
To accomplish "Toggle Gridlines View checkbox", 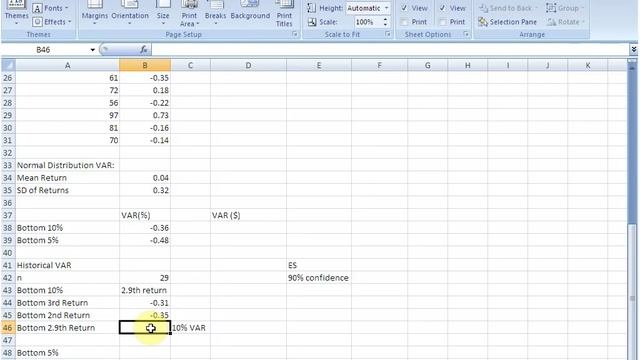I will 404,8.
